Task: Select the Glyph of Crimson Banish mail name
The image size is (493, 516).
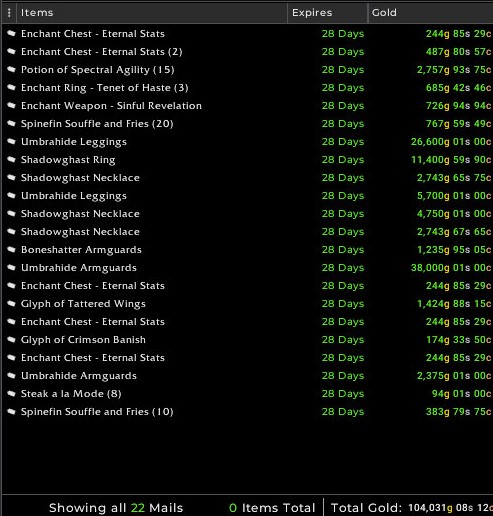Action: pos(83,340)
